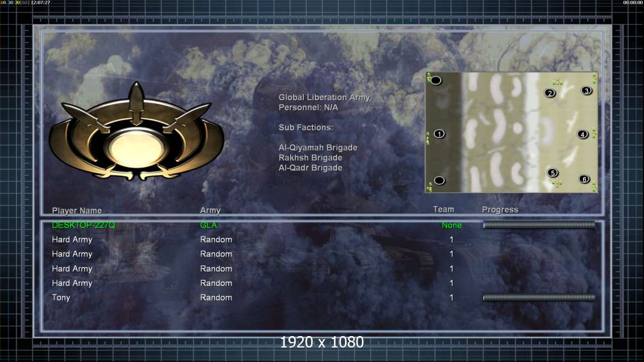Click the GLA faction emblem
644x362 pixels.
136,132
